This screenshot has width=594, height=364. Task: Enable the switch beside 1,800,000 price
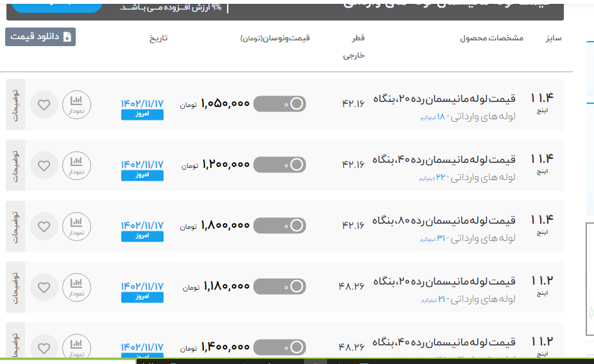(x=280, y=226)
